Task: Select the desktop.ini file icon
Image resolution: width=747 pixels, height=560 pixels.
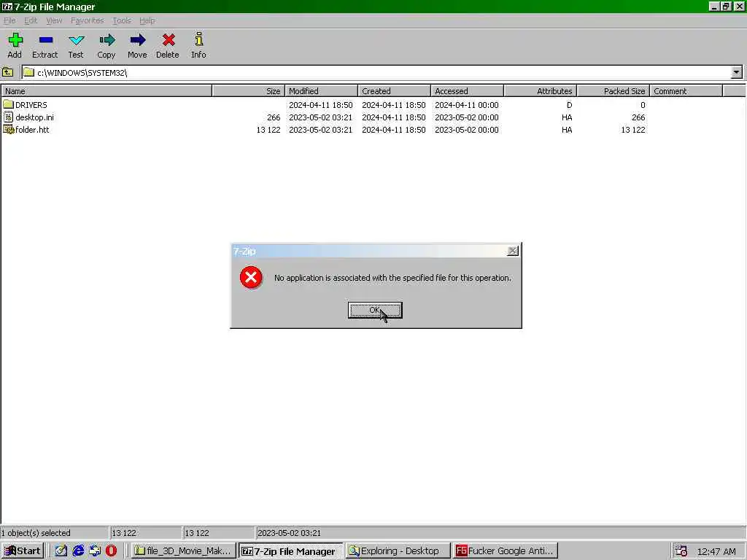Action: tap(8, 117)
